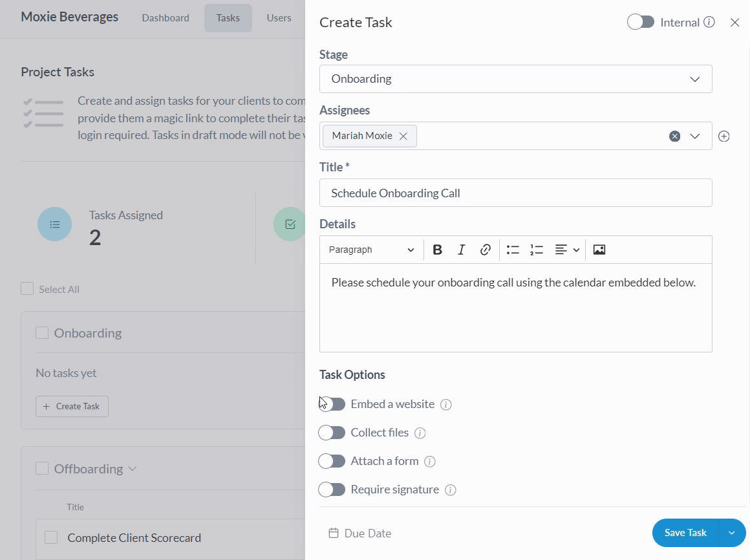Remove Mariah Moxie from assignees
The image size is (750, 560).
click(403, 136)
